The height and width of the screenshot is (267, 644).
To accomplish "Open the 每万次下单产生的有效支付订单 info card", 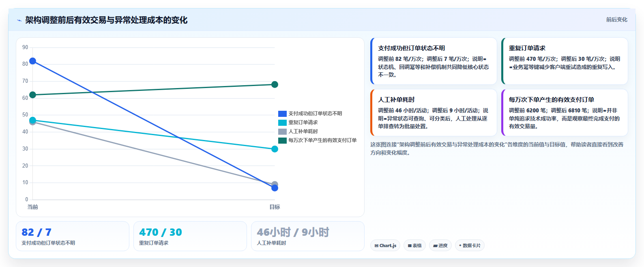I will 565,113.
